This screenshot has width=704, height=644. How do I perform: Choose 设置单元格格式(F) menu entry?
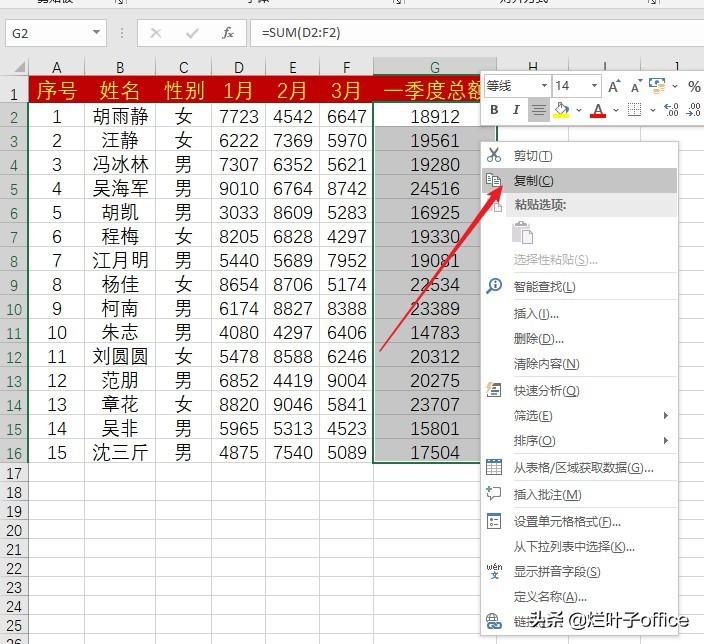point(579,522)
